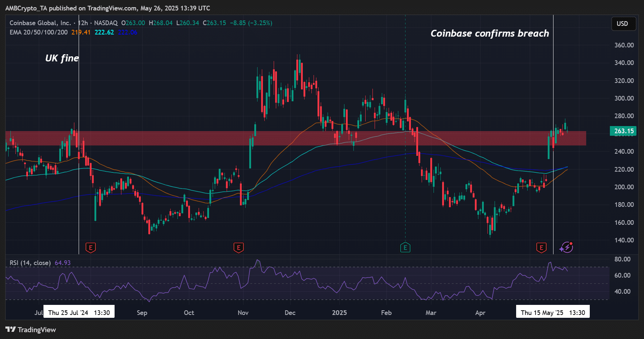Click the 140.00 price axis label
The height and width of the screenshot is (339, 644).
[624, 240]
